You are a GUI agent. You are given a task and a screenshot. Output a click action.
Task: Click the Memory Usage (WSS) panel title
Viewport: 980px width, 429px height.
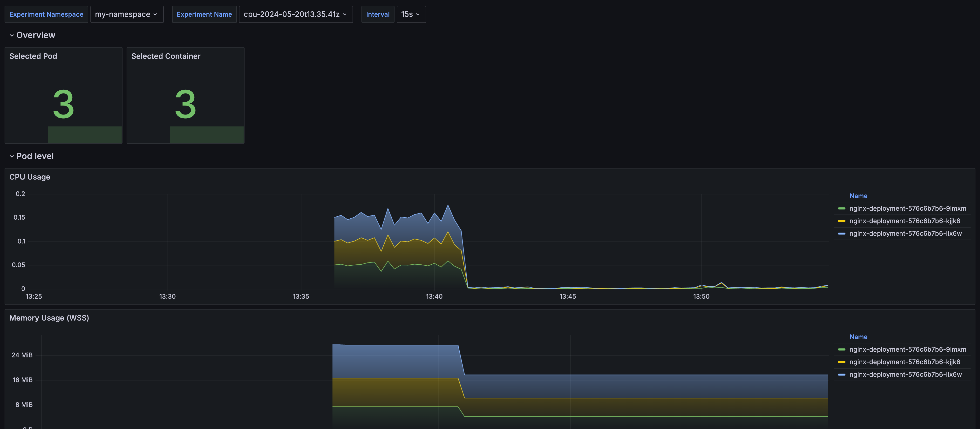[x=49, y=318]
